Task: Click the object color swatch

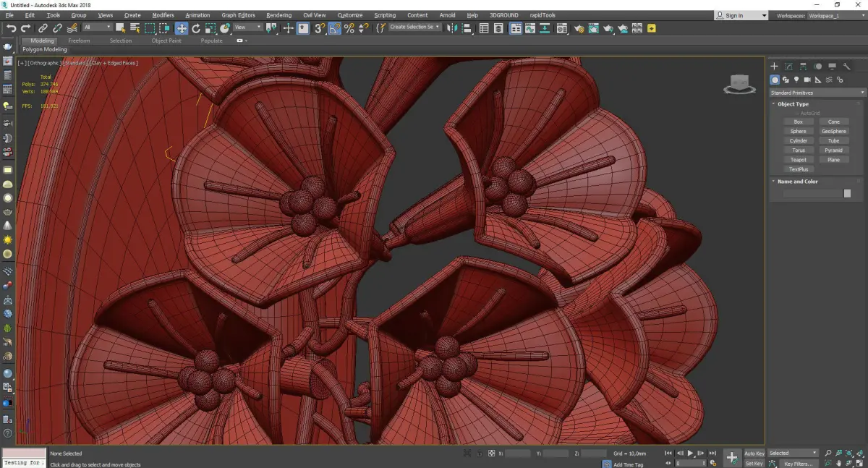Action: coord(847,194)
